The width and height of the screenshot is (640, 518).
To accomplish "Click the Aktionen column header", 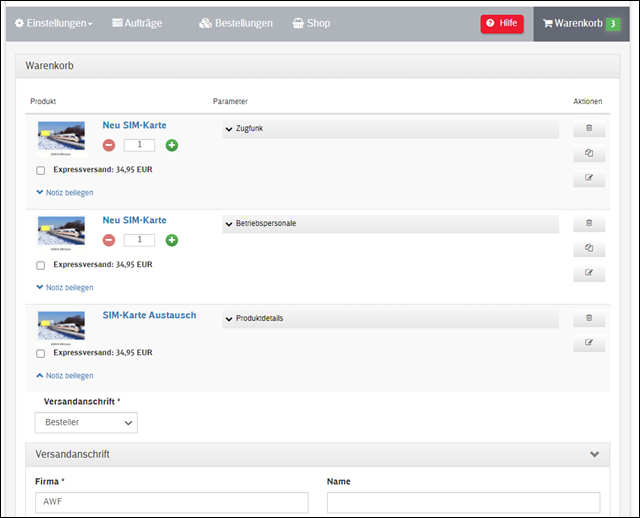I will (587, 101).
